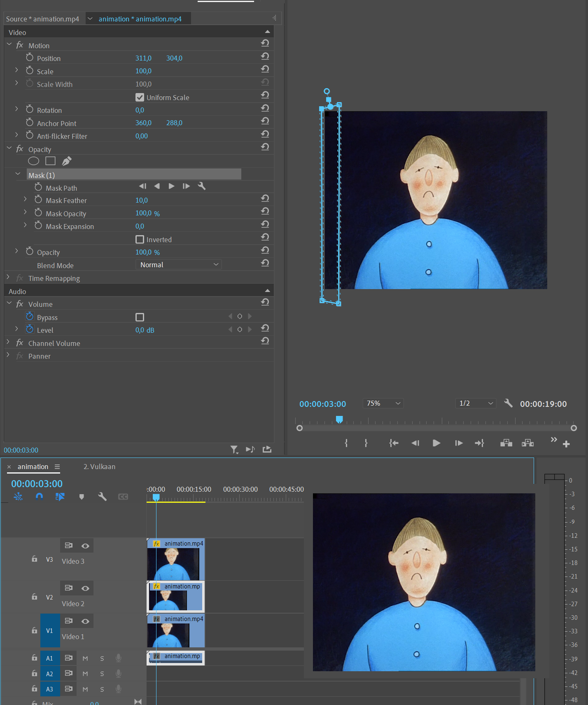Screen dimensions: 588x705
Task: Click the Export Frame icon in Effect Controls
Action: click(267, 449)
